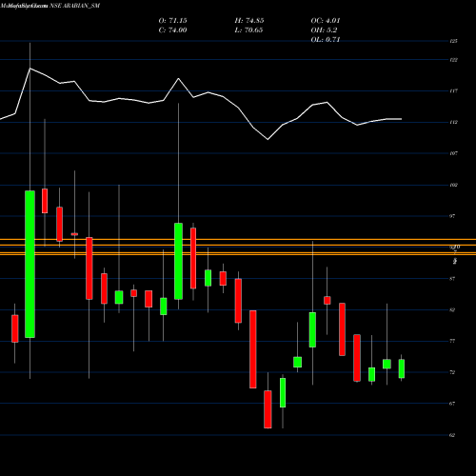Click the NSE ARABIAN_SM chart title

[75, 6]
